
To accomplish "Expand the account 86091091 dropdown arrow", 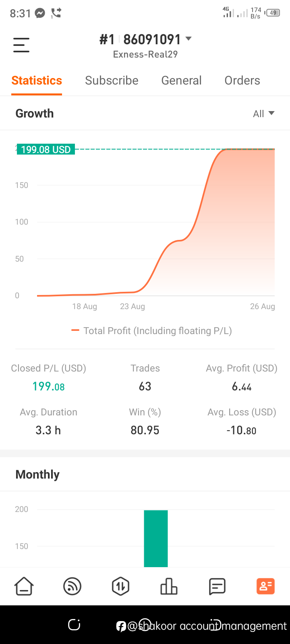I will pos(188,39).
